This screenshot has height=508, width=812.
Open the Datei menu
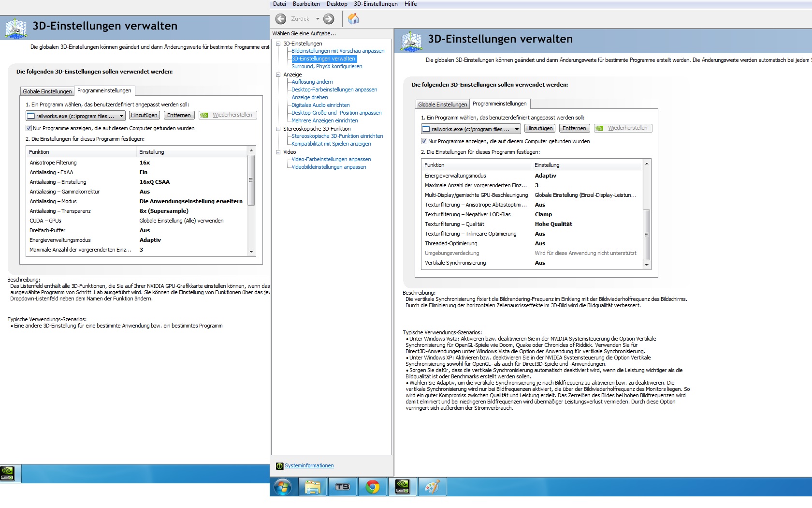click(x=279, y=4)
